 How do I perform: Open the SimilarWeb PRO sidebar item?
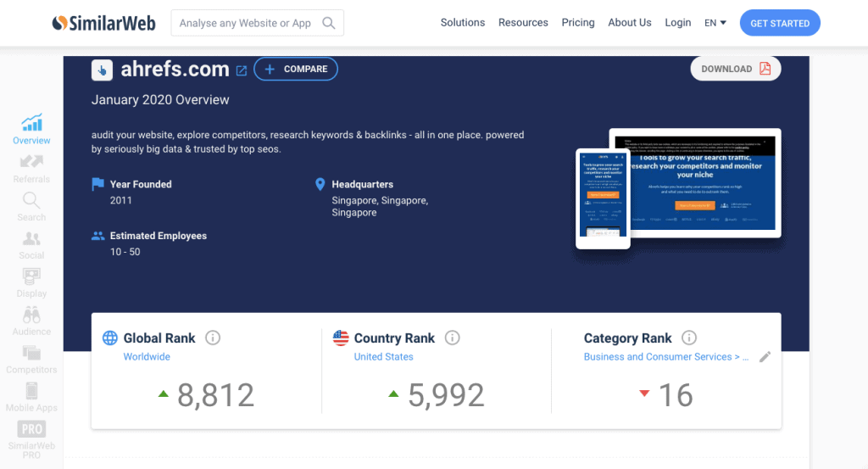tap(31, 439)
